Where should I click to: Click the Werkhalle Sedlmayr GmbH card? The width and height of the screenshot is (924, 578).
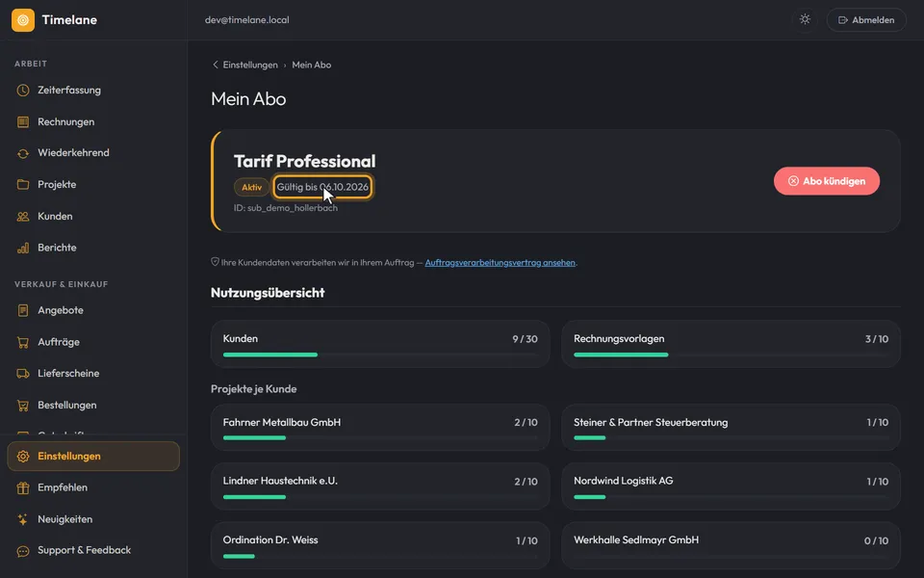pyautogui.click(x=731, y=545)
